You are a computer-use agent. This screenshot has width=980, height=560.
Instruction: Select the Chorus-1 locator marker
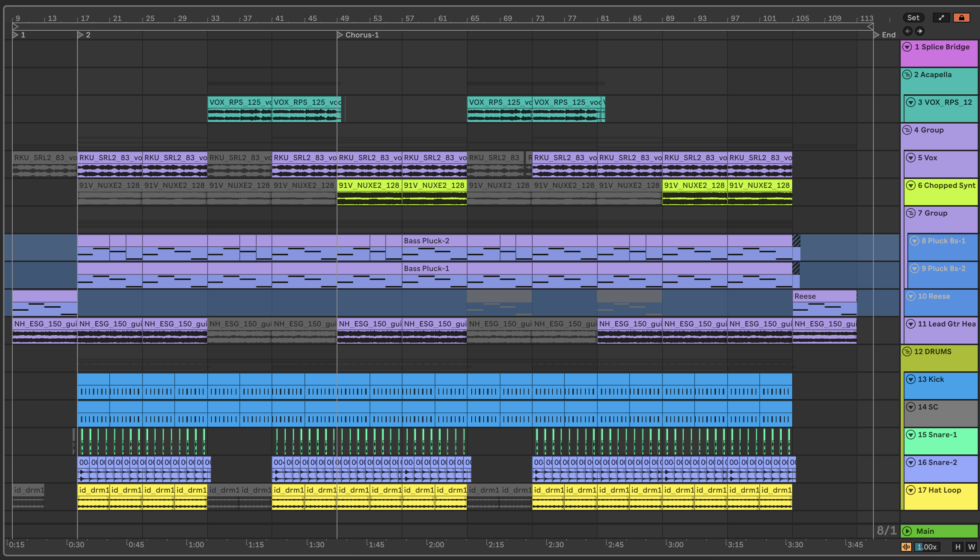click(x=340, y=35)
